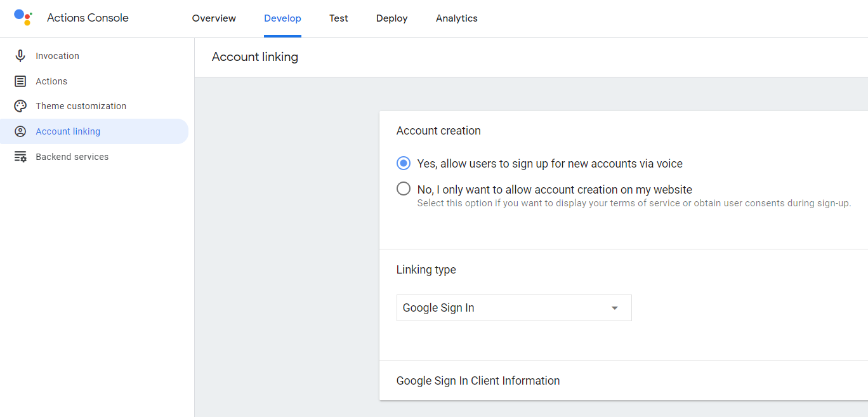Switch to the Overview tab
Image resolution: width=868 pixels, height=417 pixels.
[x=214, y=18]
